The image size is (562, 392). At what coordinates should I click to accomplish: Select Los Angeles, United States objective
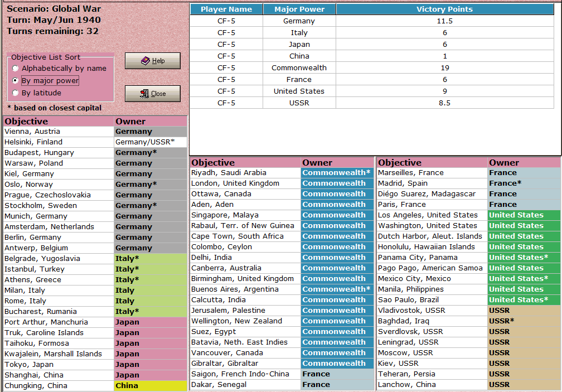[432, 215]
